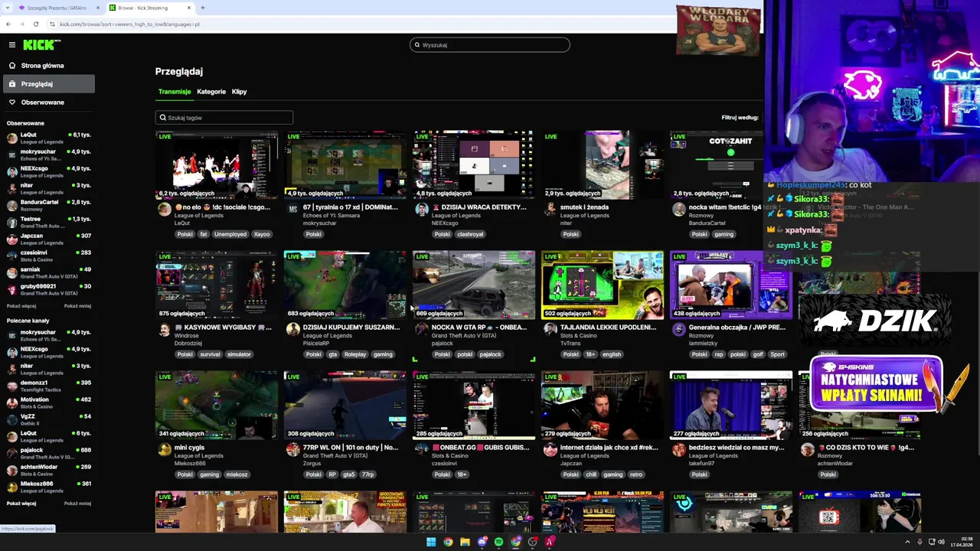The height and width of the screenshot is (551, 980).
Task: Open czesioinvi channel in sidebar
Action: pos(48,256)
